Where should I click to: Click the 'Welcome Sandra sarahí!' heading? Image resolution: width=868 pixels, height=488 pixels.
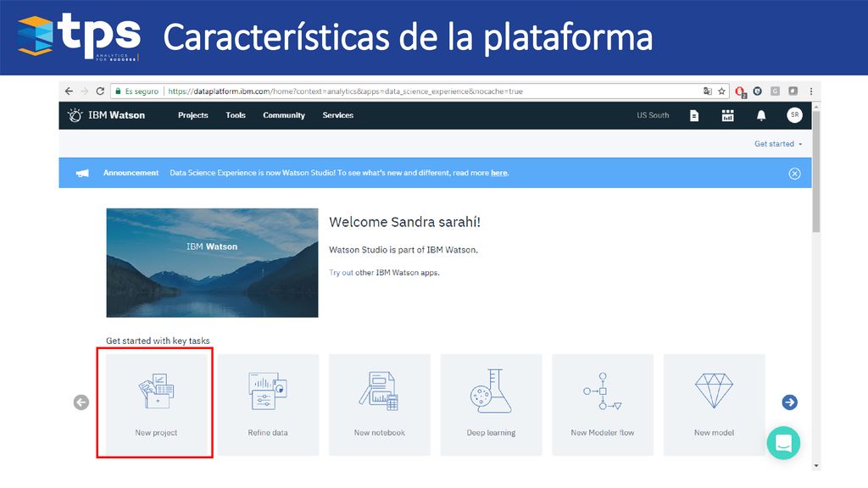click(x=404, y=222)
